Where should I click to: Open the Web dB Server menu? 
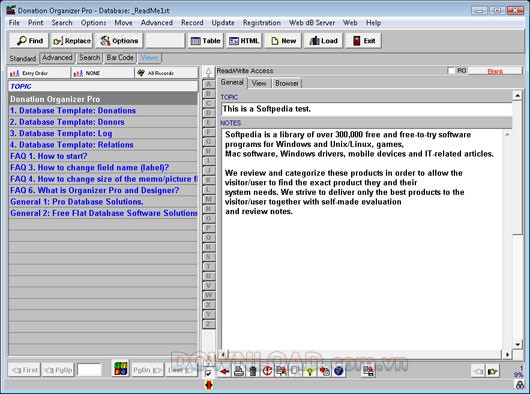click(x=312, y=23)
